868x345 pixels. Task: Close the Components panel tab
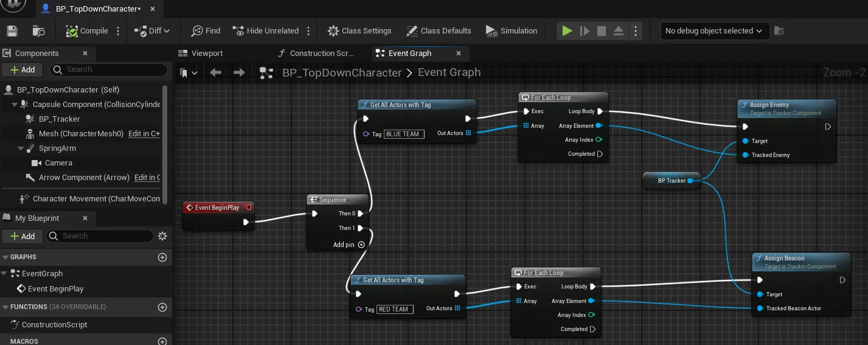[x=85, y=54]
